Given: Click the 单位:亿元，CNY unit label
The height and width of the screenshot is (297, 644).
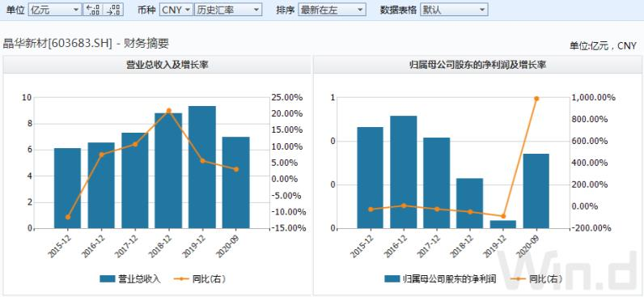Looking at the screenshot, I should pos(603,45).
